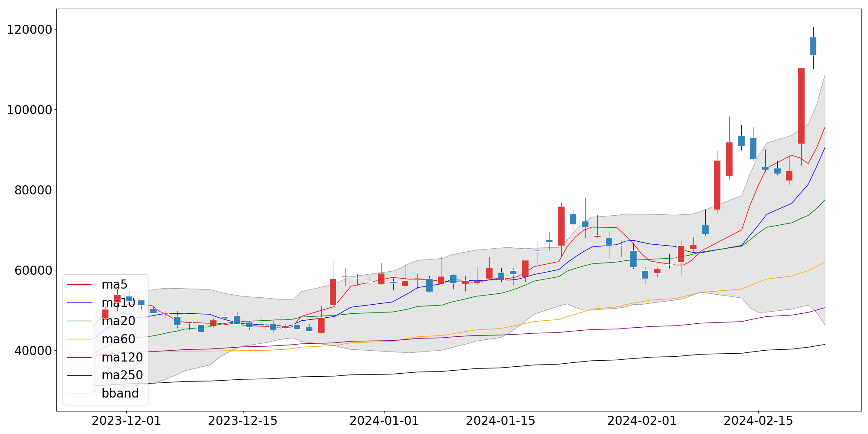Click the ma60 legend label

[118, 339]
